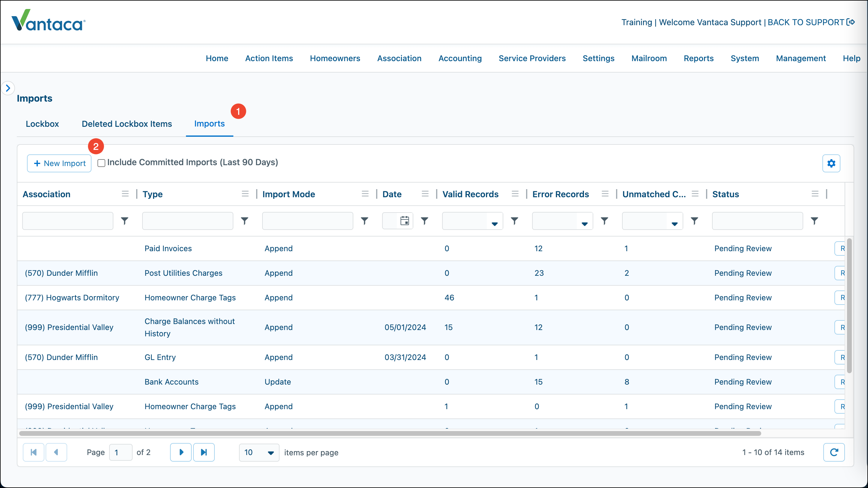Screen dimensions: 868x488
Task: Go to previous page of grid
Action: (x=56, y=452)
